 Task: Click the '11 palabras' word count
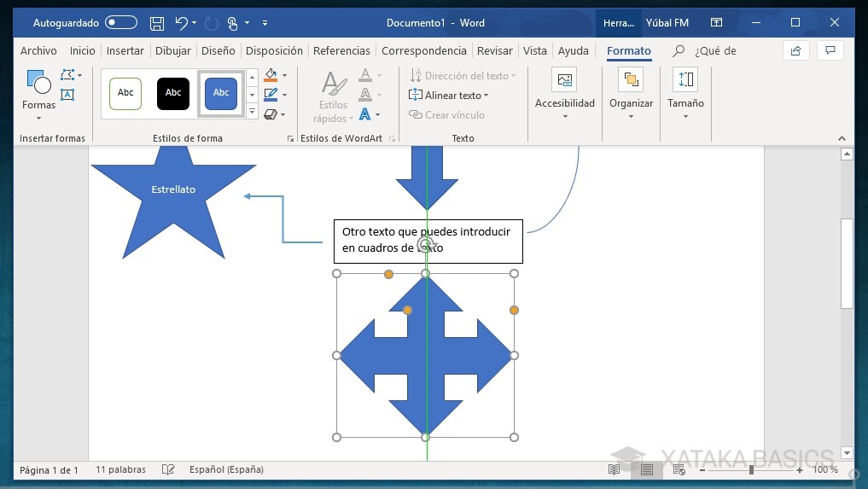pyautogui.click(x=120, y=469)
